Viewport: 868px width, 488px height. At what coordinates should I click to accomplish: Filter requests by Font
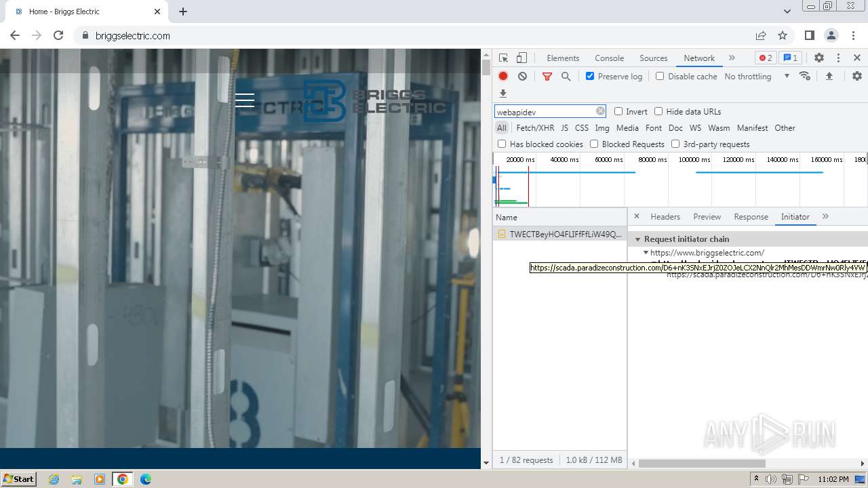(x=654, y=127)
